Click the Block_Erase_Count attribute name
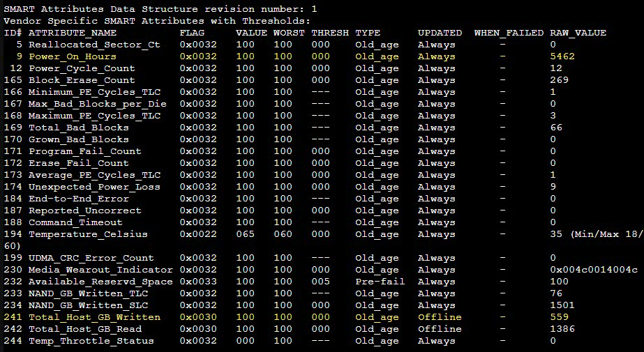Viewport: 644px width, 352px height. point(82,80)
